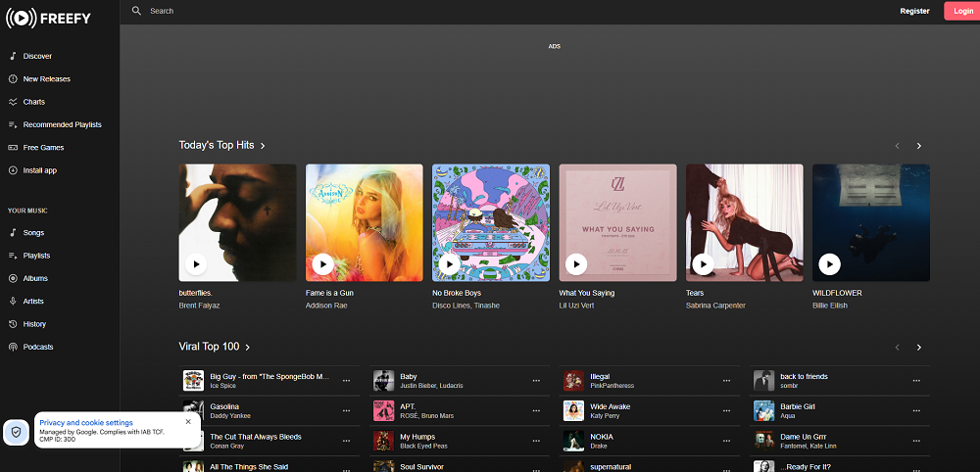This screenshot has height=472, width=980.
Task: Open the WILDFLOWER album cover
Action: pos(871,223)
